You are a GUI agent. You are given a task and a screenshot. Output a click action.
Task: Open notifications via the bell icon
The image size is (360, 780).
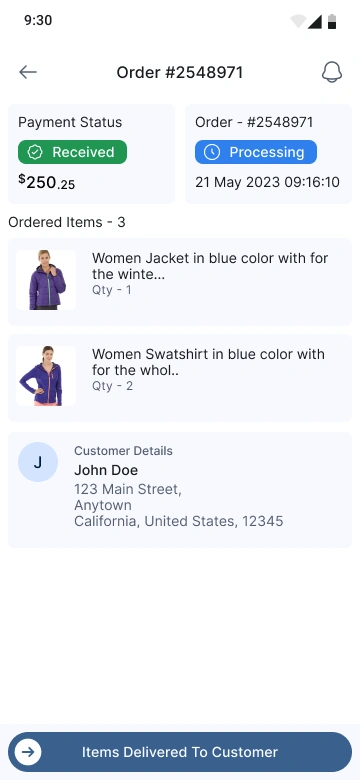[x=332, y=72]
